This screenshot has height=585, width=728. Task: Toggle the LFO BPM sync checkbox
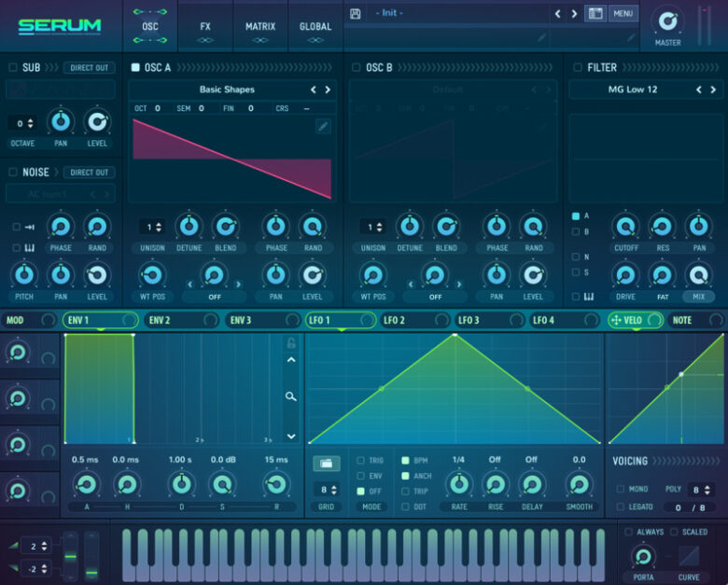coord(405,460)
